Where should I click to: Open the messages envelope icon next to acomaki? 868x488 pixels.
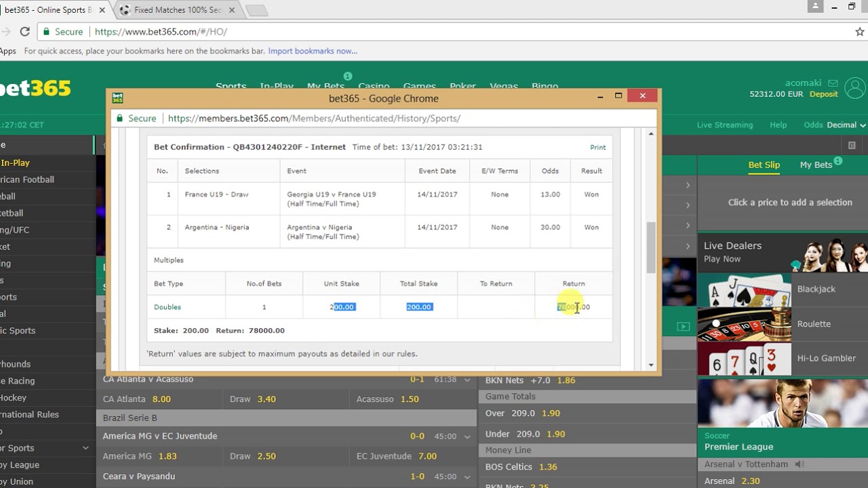(833, 83)
